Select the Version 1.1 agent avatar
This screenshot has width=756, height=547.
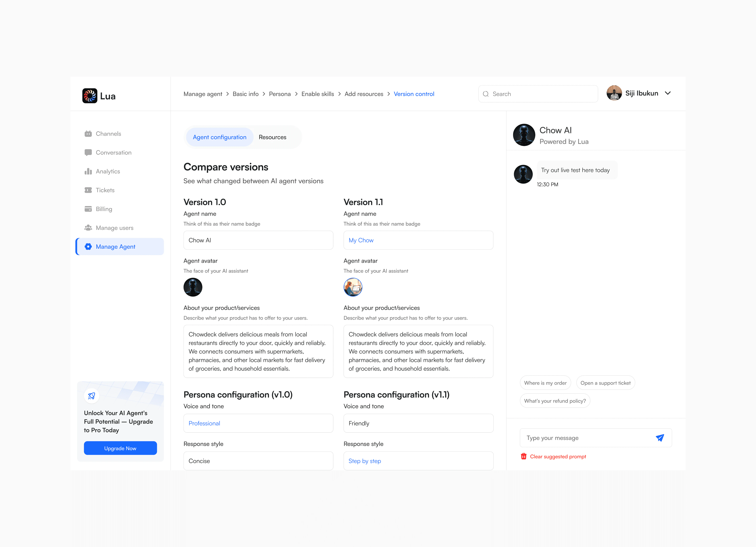pyautogui.click(x=353, y=287)
